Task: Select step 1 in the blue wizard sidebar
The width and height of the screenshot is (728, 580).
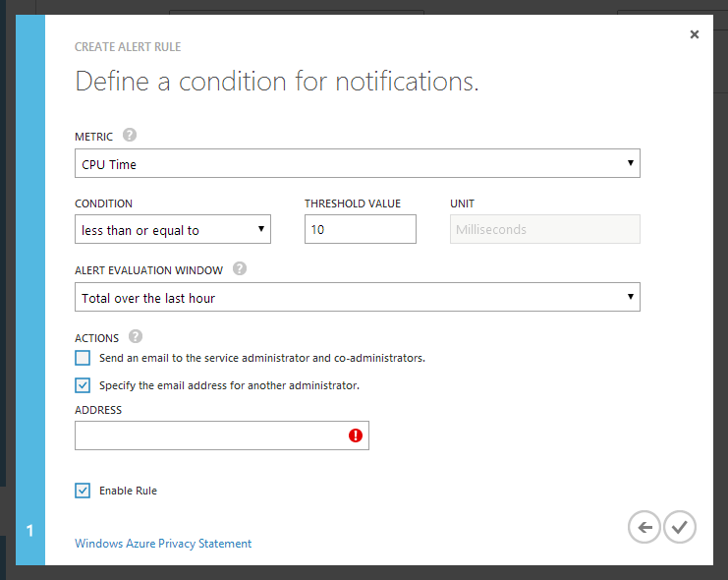Action: coord(29,531)
